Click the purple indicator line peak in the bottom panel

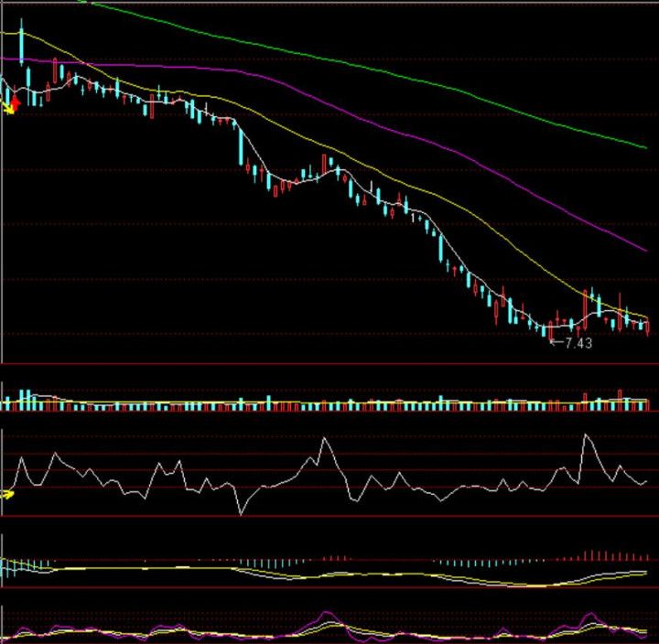[326, 614]
